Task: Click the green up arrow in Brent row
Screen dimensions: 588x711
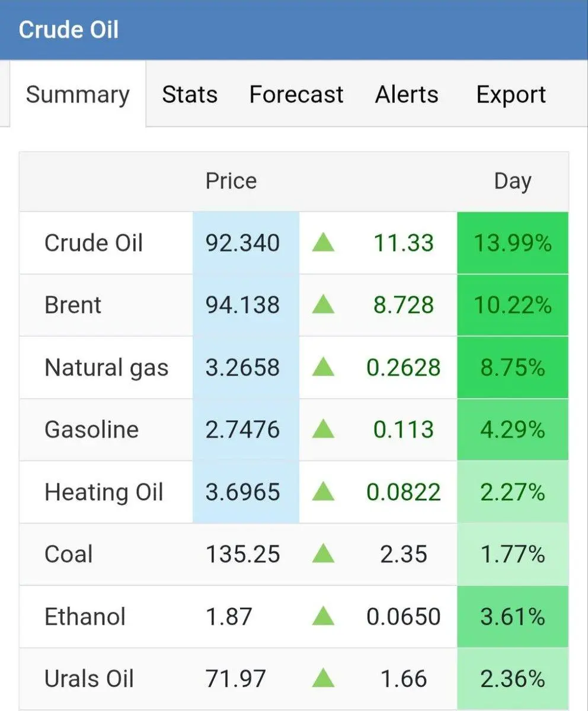Action: (323, 305)
